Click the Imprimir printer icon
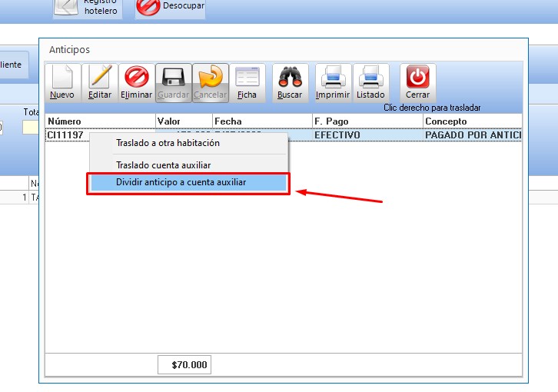The width and height of the screenshot is (558, 392). click(333, 77)
